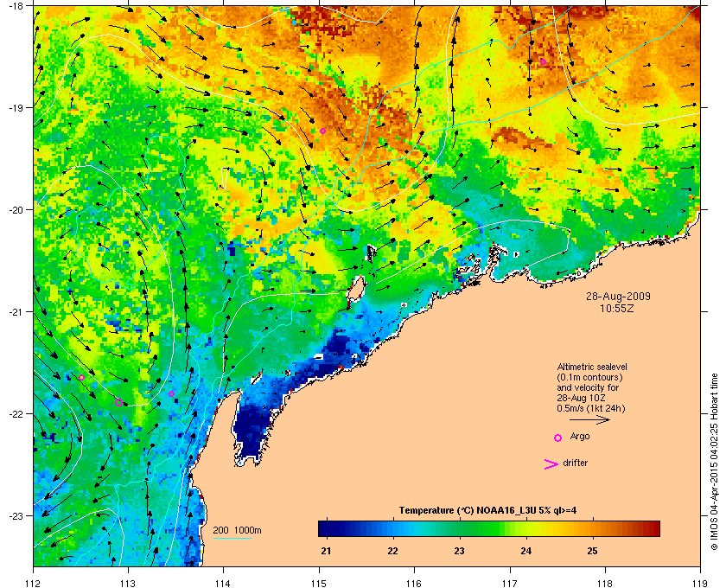
Task: Click the dark blue end of the temperature colorbar
Action: (324, 528)
